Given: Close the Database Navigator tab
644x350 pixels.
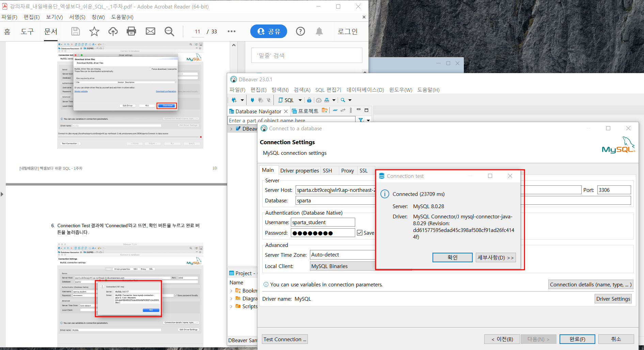Looking at the screenshot, I should [x=286, y=111].
